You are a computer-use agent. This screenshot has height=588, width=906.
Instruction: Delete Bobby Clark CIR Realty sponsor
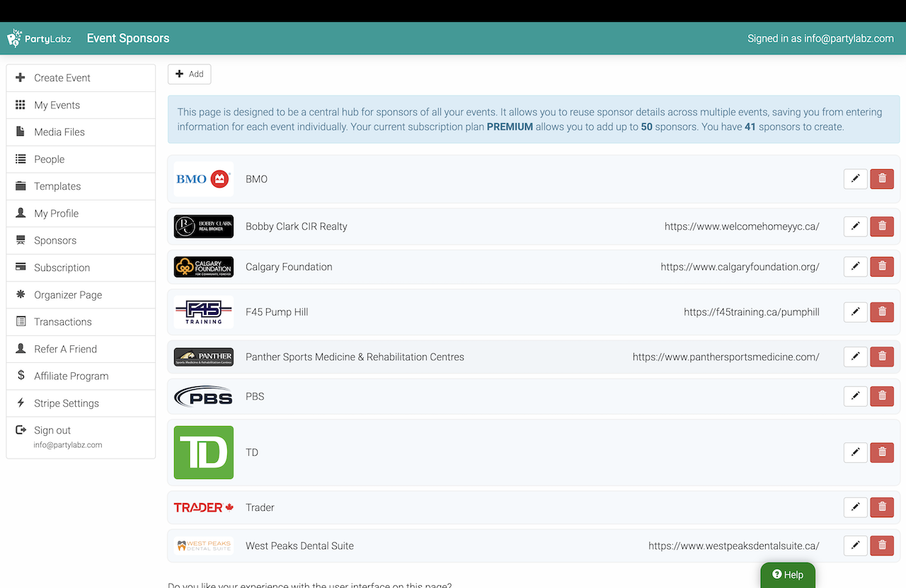[x=882, y=226]
